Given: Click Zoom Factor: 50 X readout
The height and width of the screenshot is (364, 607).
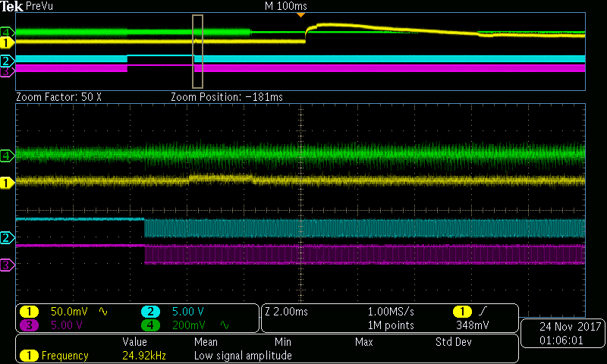Looking at the screenshot, I should (x=59, y=97).
